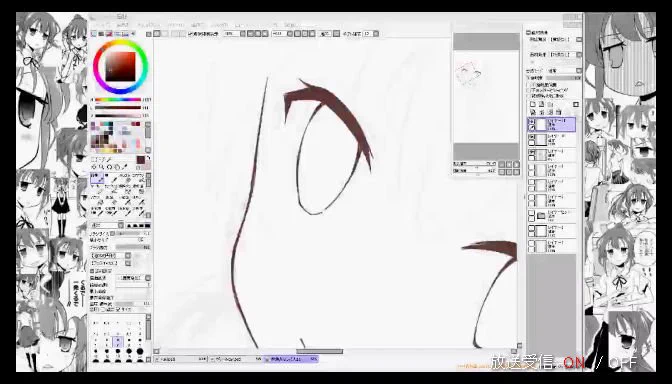Open the Canvas menu
The height and width of the screenshot is (384, 672).
click(x=149, y=25)
